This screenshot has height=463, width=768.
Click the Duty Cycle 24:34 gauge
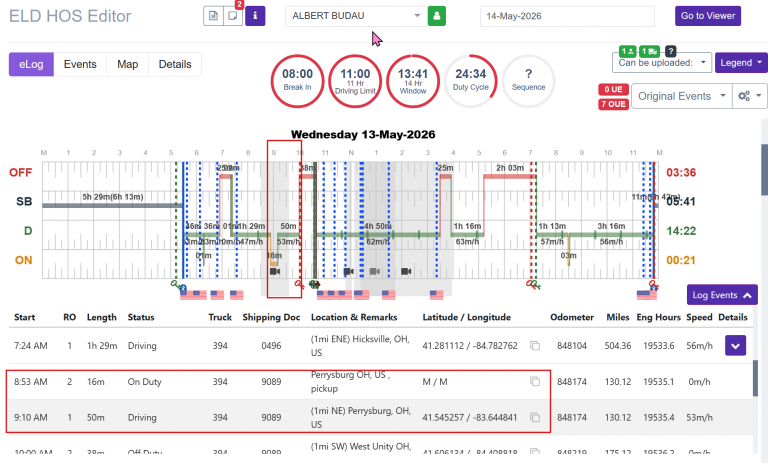coord(471,81)
